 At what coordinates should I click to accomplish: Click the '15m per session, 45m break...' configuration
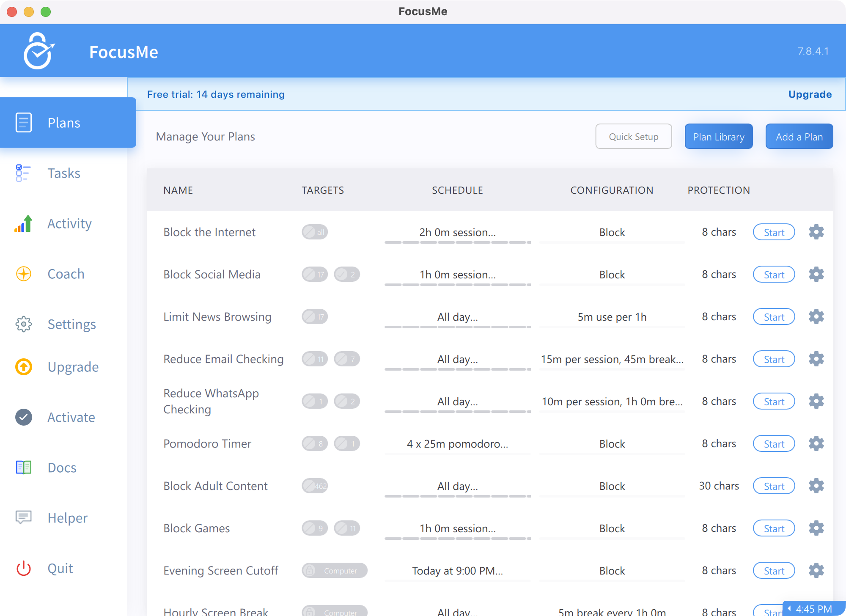[612, 359]
